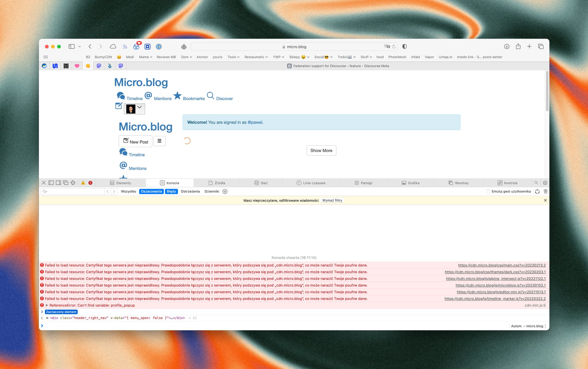This screenshot has height=369, width=588.
Task: Click the New Post button
Action: (135, 141)
